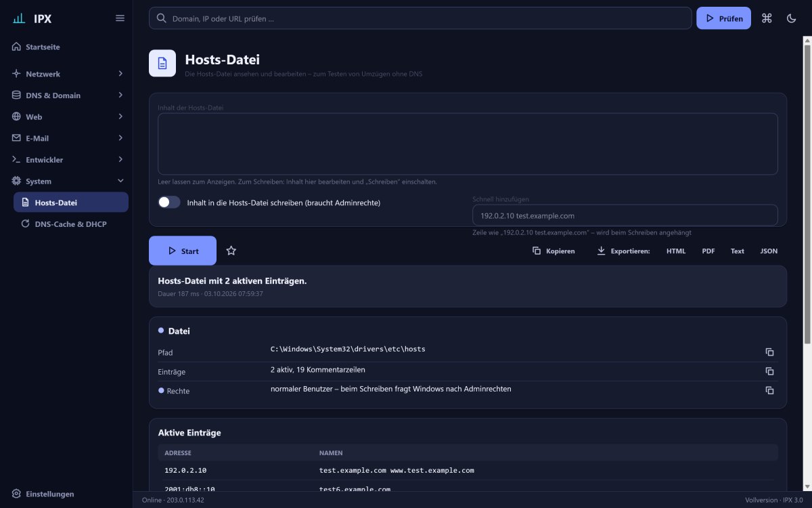Click the Online 203.0.113.42 status text
Viewport: 812px width, 508px height.
173,500
